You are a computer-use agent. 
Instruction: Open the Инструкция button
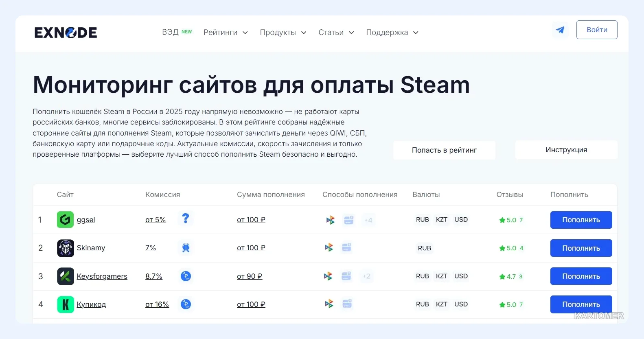point(566,150)
